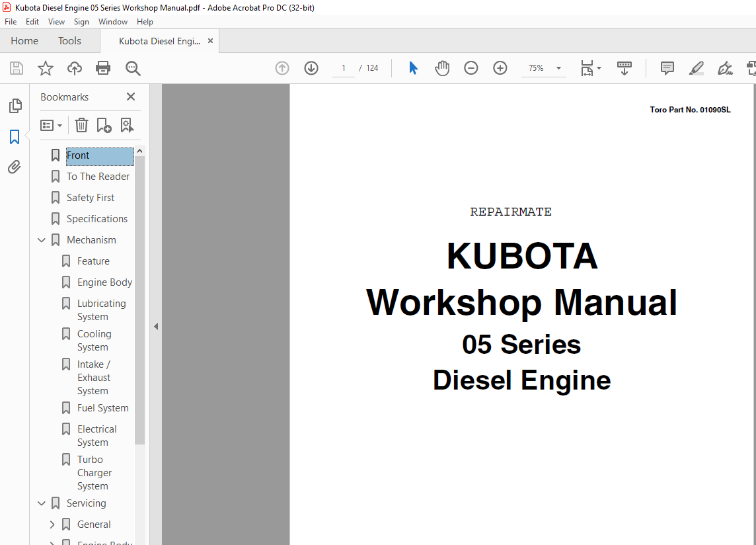Select the highlighter pen tool

click(697, 68)
